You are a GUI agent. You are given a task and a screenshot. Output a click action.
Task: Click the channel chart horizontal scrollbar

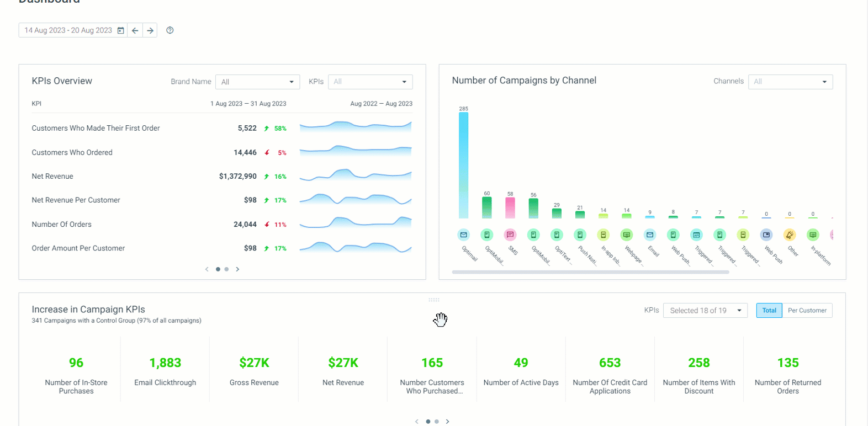point(590,272)
